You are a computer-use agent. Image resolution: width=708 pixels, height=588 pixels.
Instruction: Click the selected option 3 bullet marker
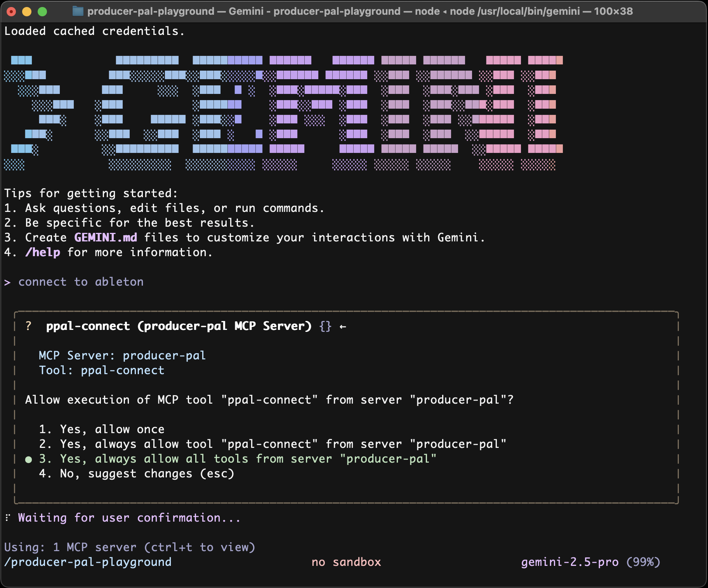click(x=28, y=459)
